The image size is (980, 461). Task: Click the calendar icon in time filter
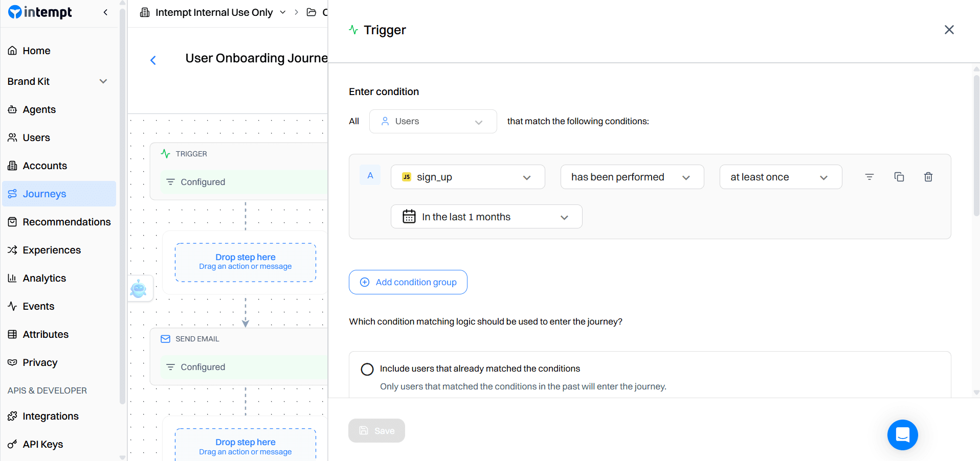pos(409,216)
